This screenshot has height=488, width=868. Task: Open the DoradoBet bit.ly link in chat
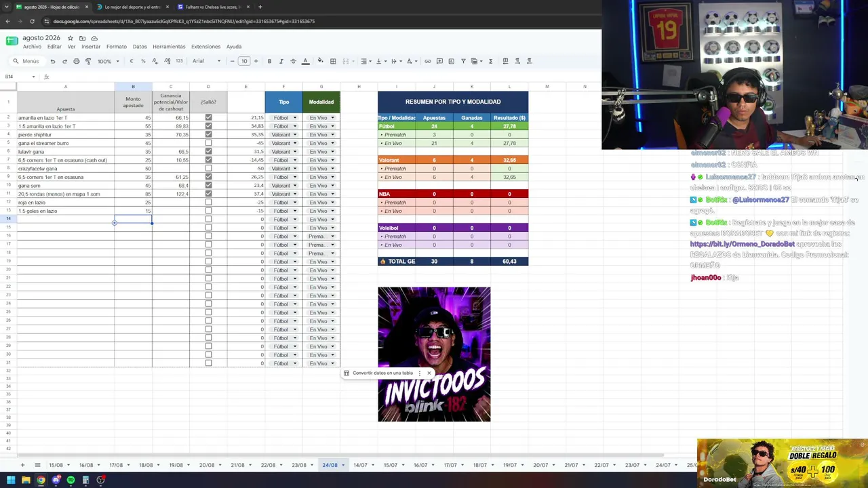coord(742,244)
